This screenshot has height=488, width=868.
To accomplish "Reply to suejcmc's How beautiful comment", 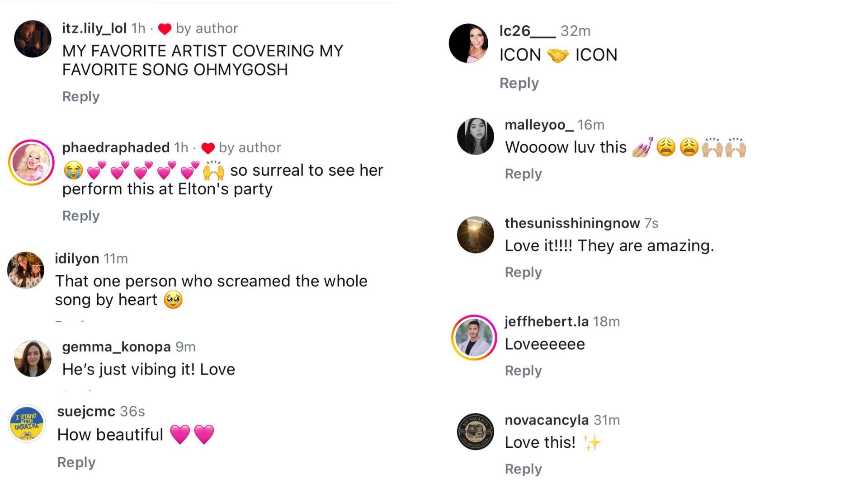I will tap(76, 463).
